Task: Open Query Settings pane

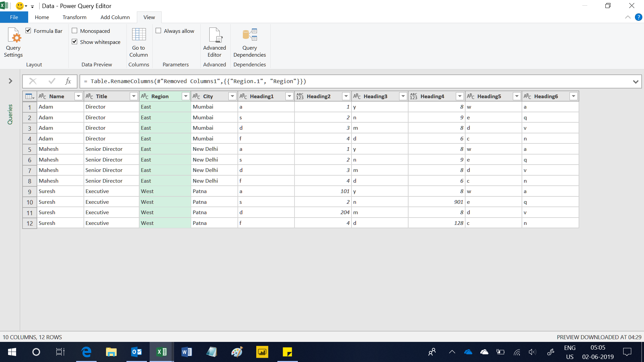Action: point(13,42)
